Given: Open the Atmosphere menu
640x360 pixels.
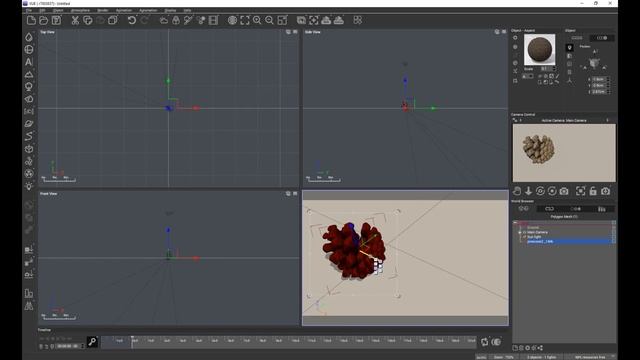Looking at the screenshot, I should pyautogui.click(x=80, y=10).
